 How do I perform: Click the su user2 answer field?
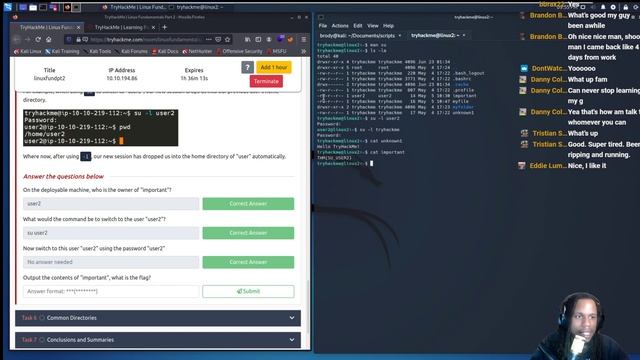pyautogui.click(x=111, y=233)
